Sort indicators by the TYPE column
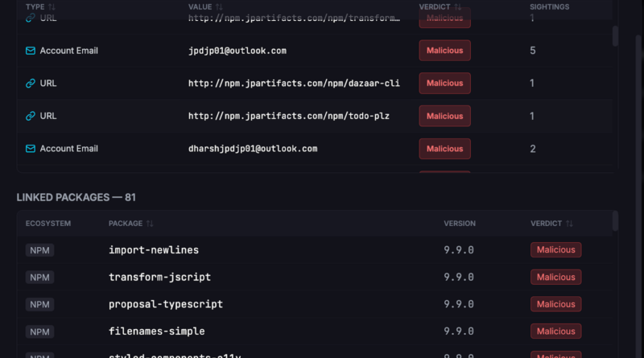The width and height of the screenshot is (644, 358). coord(36,6)
